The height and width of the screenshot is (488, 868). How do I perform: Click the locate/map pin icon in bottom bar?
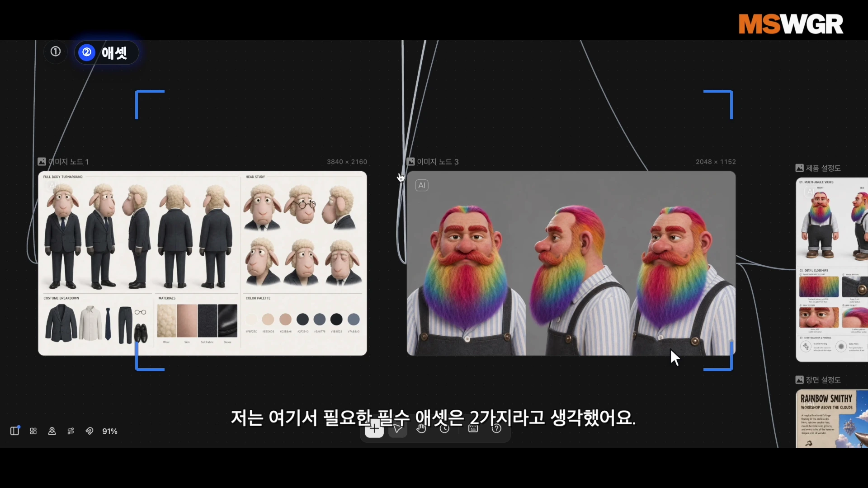point(52,431)
